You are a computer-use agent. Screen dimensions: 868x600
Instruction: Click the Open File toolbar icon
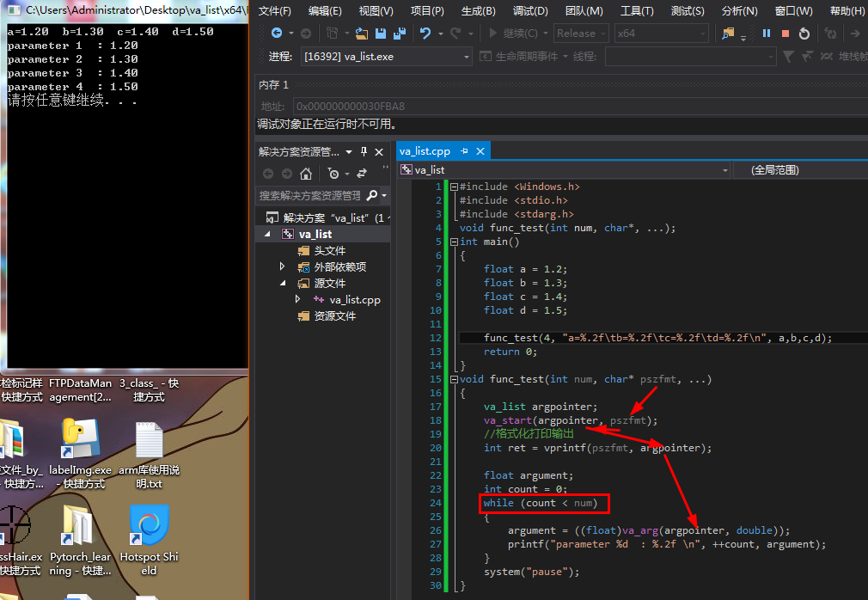coord(362,34)
